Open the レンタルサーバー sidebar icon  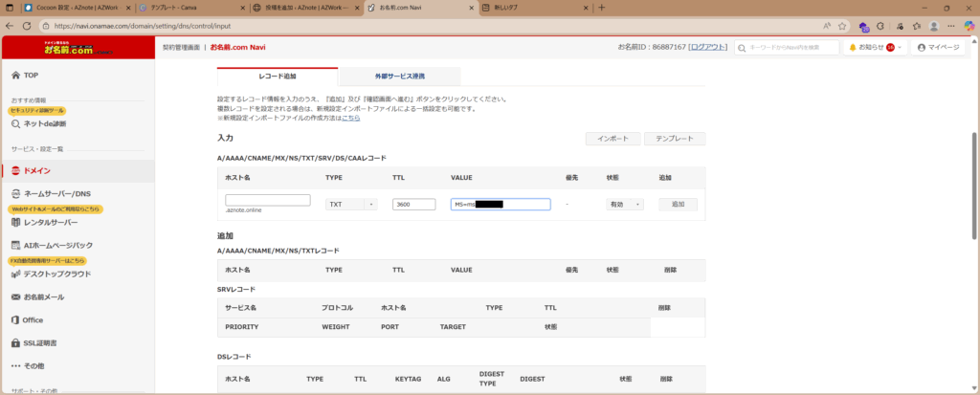[15, 222]
